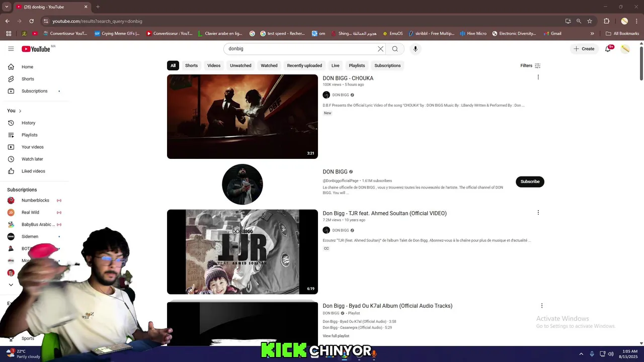
Task: Open the Hive Micro bookmark
Action: (x=473, y=34)
